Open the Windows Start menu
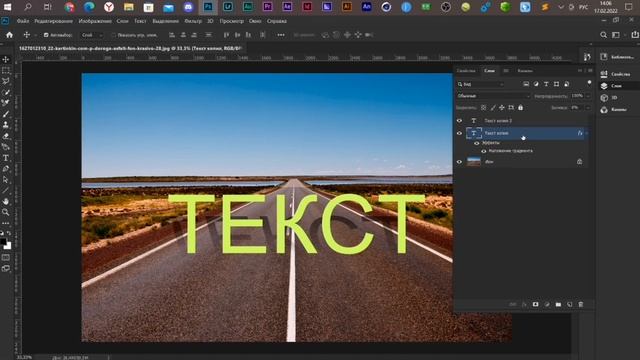The image size is (640, 360). [7, 7]
